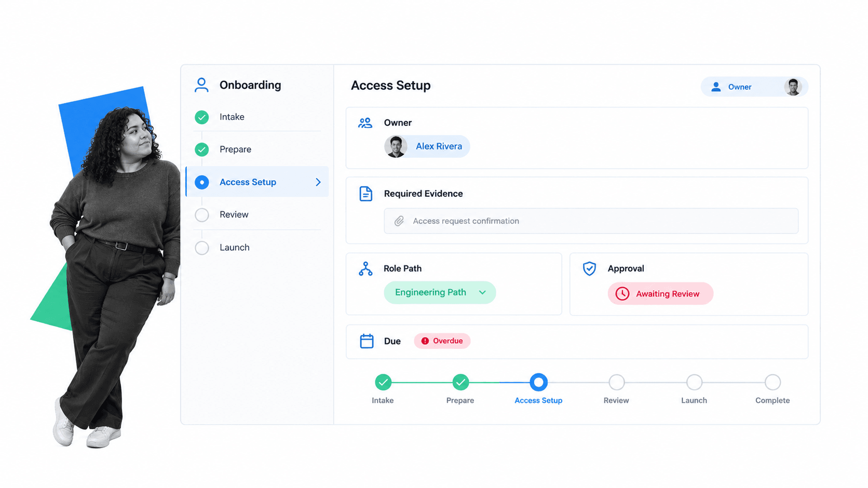
Task: Click the Overdue status badge
Action: 442,341
